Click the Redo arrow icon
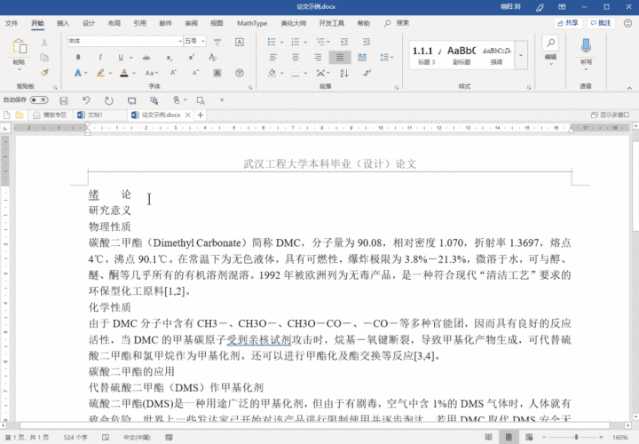This screenshot has width=639, height=444. tap(108, 100)
